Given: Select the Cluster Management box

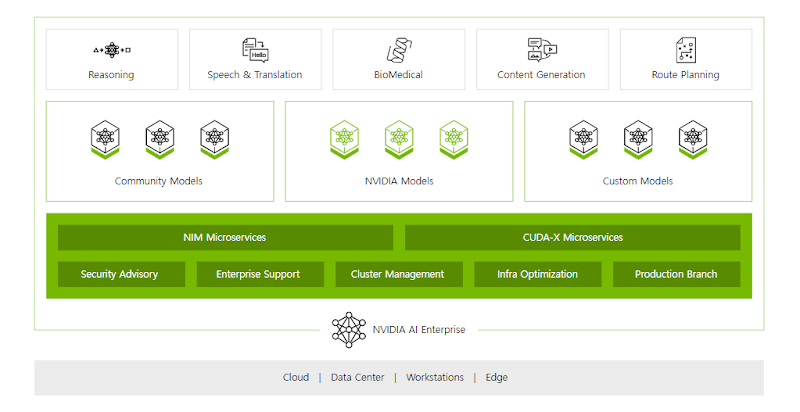Looking at the screenshot, I should [x=399, y=274].
